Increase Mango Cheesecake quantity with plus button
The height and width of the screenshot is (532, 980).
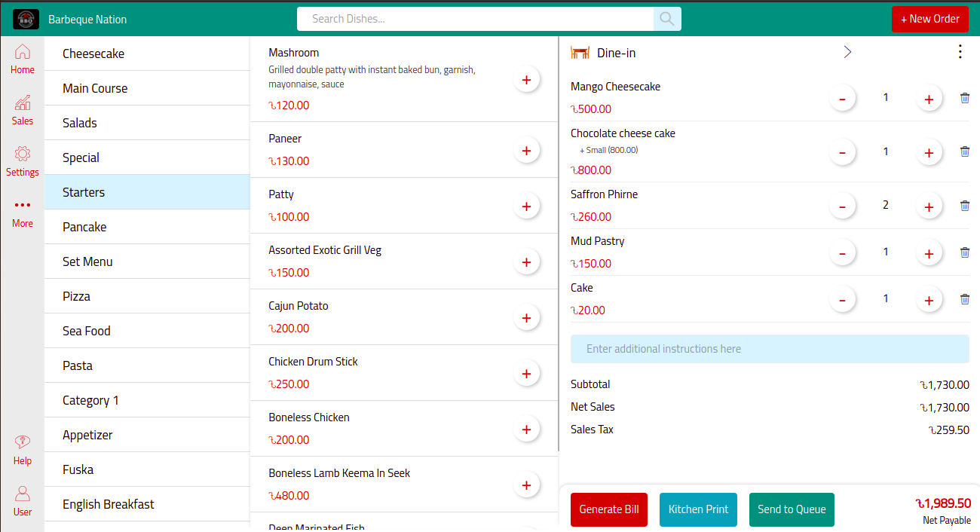929,98
